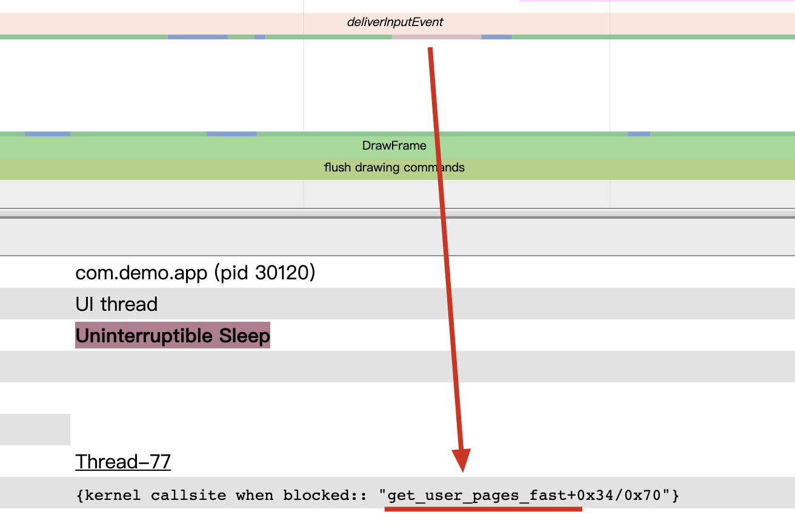
Task: Open the Thread-77 link
Action: pyautogui.click(x=122, y=462)
